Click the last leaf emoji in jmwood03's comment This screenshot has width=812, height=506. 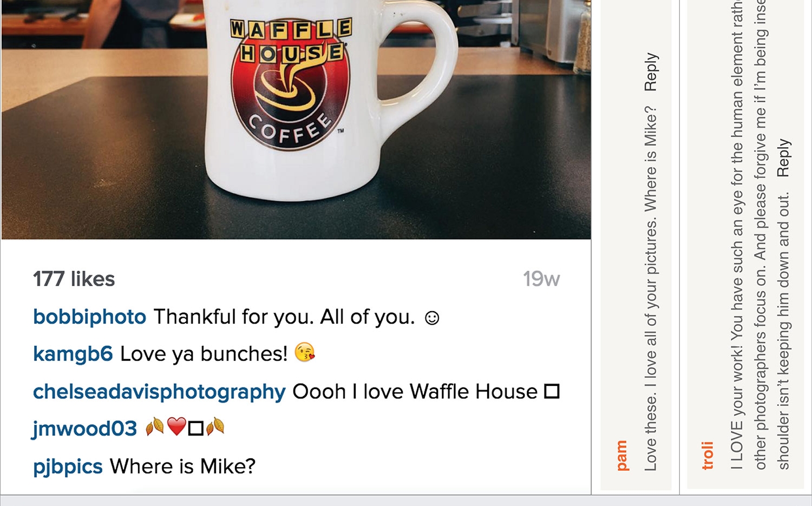tap(215, 426)
